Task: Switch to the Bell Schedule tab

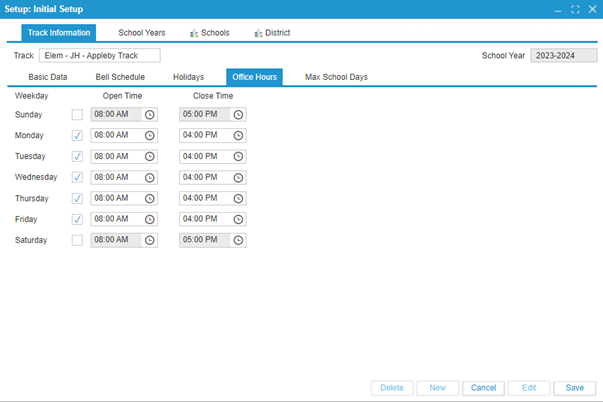Action: pyautogui.click(x=120, y=77)
